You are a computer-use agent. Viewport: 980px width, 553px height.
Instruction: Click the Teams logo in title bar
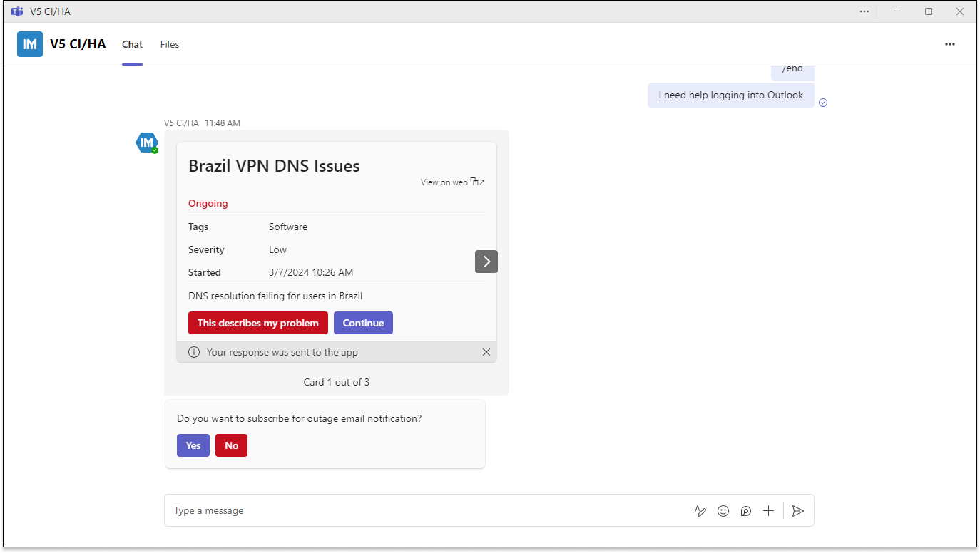click(x=17, y=11)
